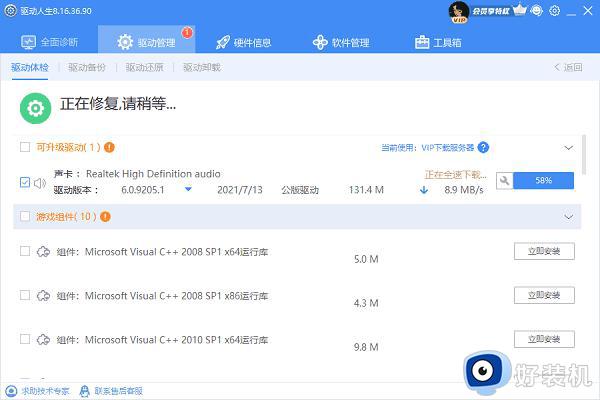600x400 pixels.
Task: Open the settings gear in title bar
Action: [554, 11]
